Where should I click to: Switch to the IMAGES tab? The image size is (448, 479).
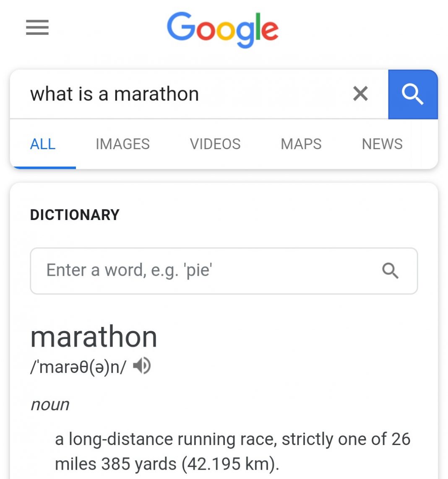tap(122, 144)
